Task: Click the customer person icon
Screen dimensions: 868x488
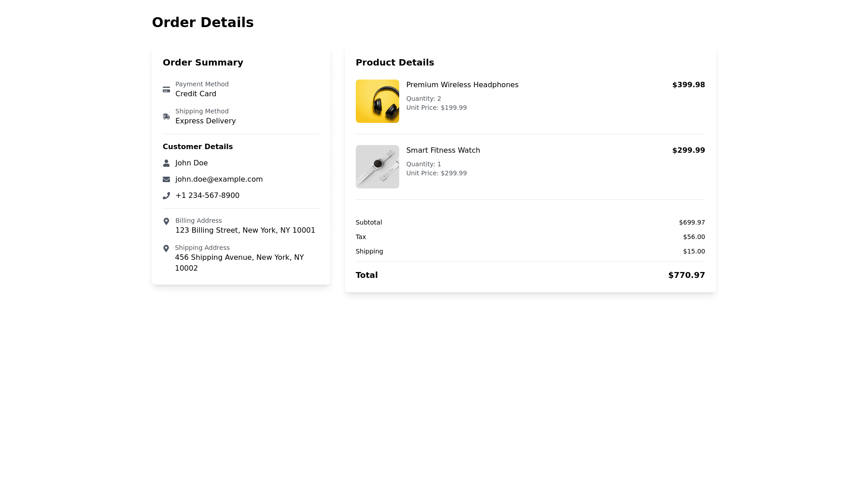Action: [166, 163]
